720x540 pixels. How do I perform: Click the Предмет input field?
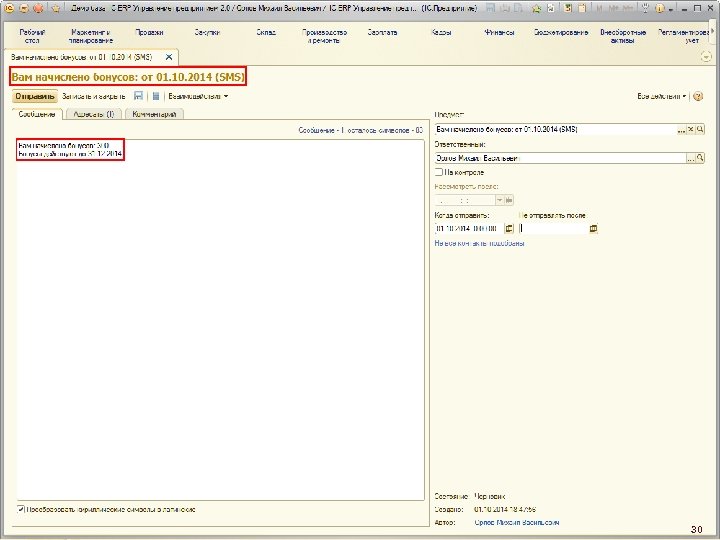(555, 130)
